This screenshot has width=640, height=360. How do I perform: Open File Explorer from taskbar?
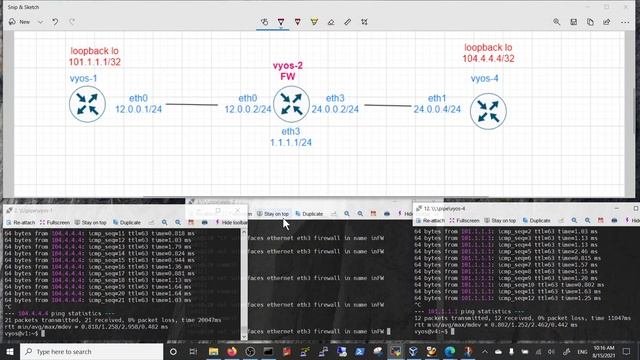[213, 351]
